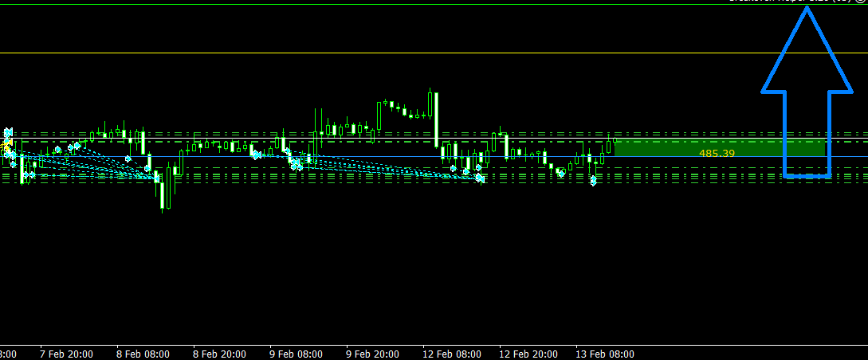The image size is (868, 360).
Task: Select the green rectangle labeled 485.39
Action: (x=719, y=148)
